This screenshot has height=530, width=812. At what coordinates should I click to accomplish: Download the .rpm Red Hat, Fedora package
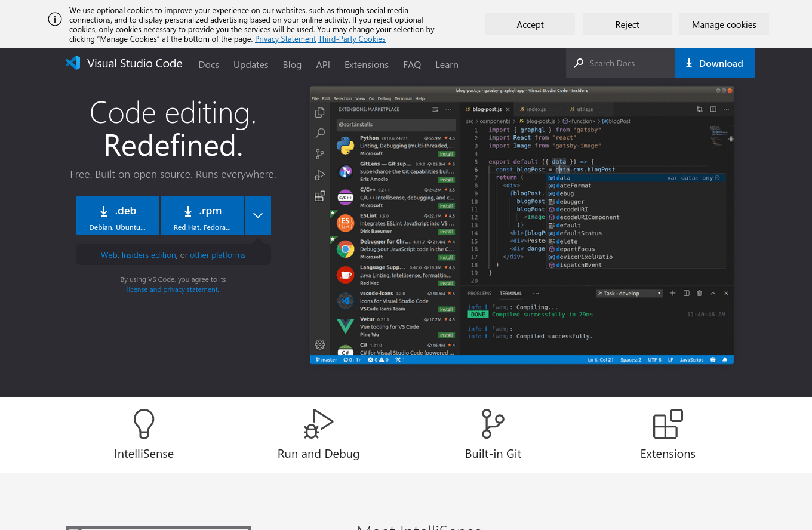202,215
